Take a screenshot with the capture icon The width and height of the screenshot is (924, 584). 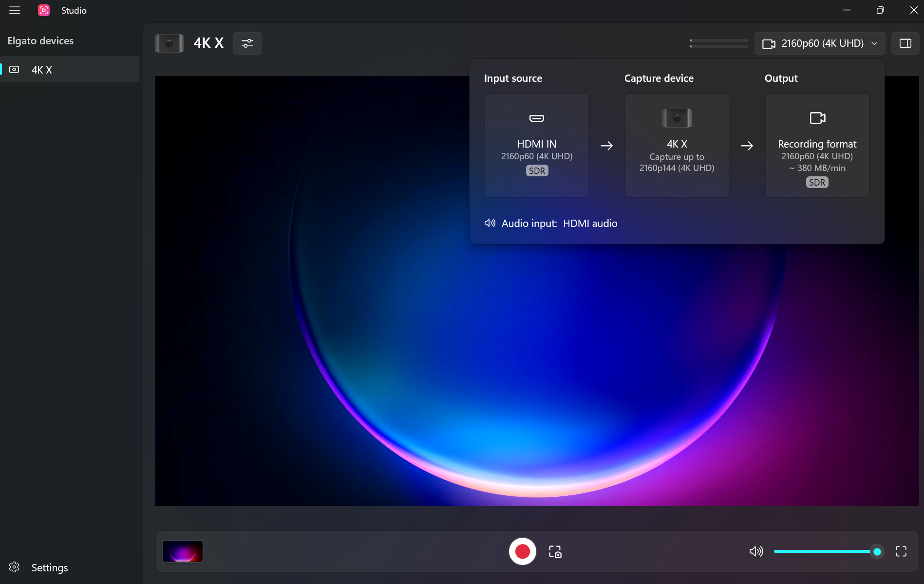pyautogui.click(x=555, y=551)
